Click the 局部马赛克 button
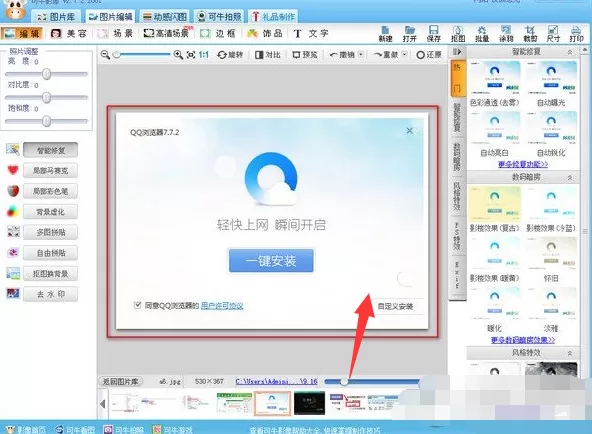 (x=51, y=171)
